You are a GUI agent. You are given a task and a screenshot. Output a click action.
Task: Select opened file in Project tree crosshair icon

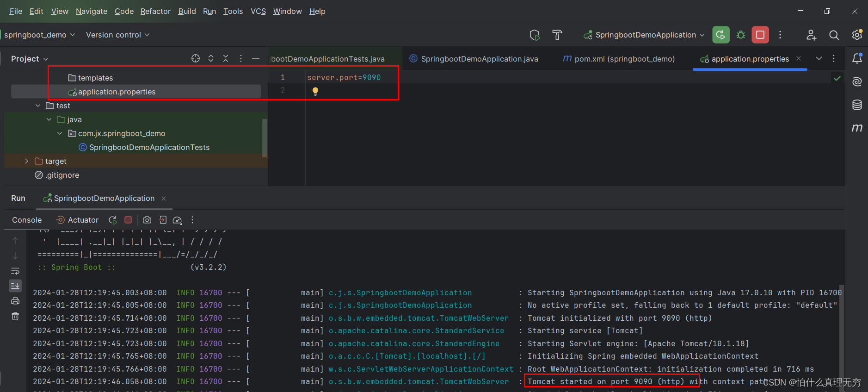(196, 58)
